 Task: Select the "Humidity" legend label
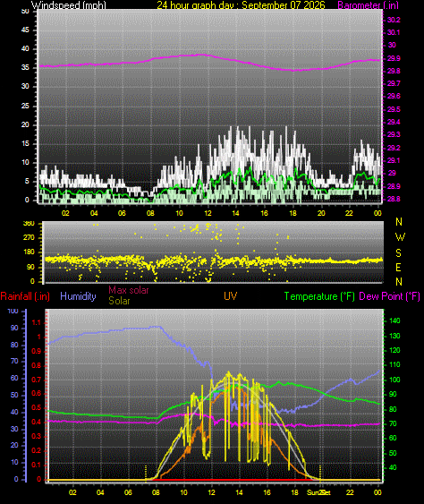(x=78, y=296)
